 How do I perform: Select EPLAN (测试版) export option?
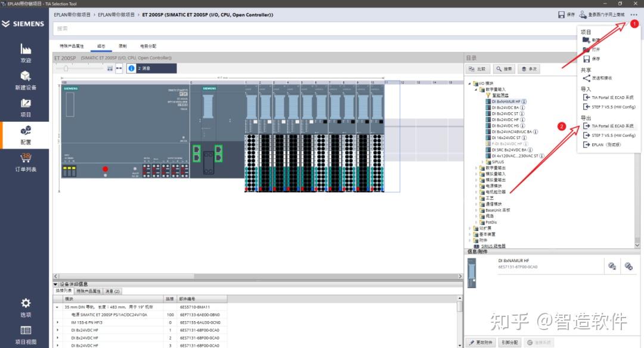[606, 144]
